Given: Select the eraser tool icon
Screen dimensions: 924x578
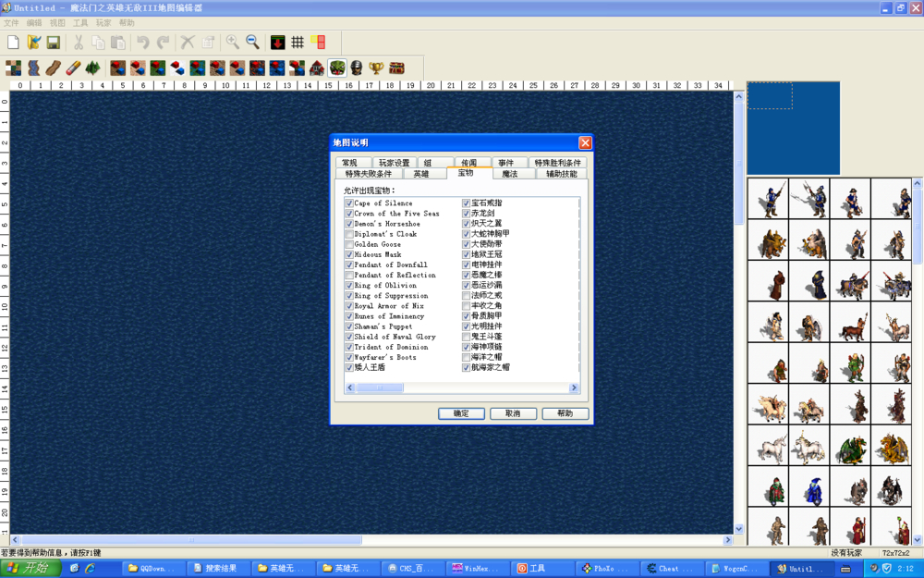Looking at the screenshot, I should pos(73,68).
